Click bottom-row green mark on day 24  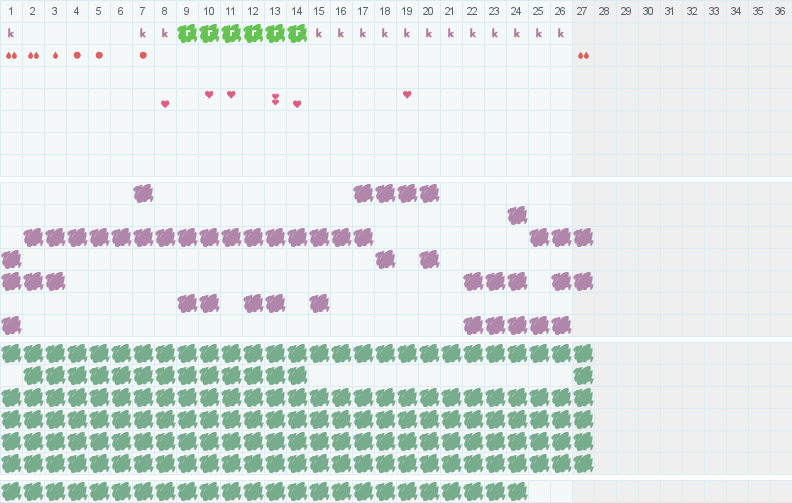coord(517,491)
